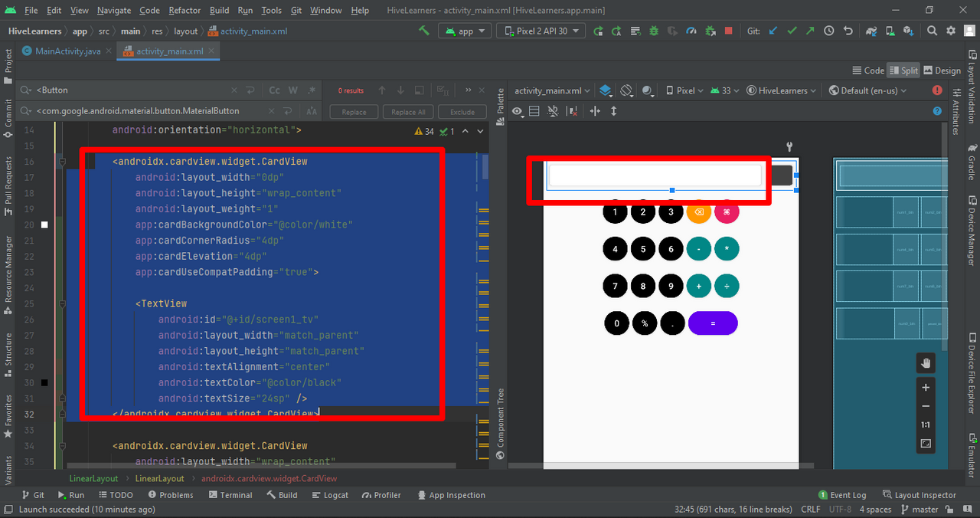Open the Refactor menu
The width and height of the screenshot is (980, 518).
185,11
